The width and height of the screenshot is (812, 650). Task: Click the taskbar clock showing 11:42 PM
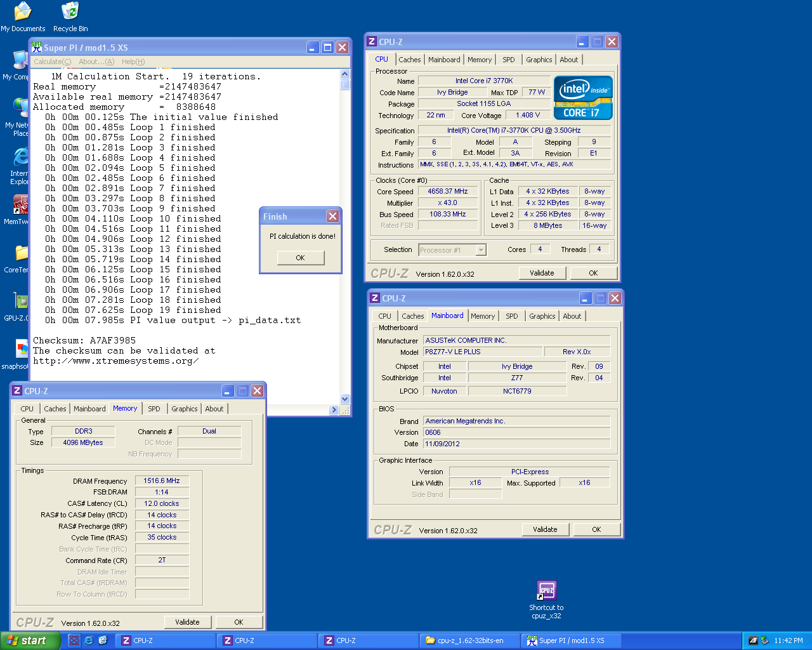pyautogui.click(x=789, y=640)
